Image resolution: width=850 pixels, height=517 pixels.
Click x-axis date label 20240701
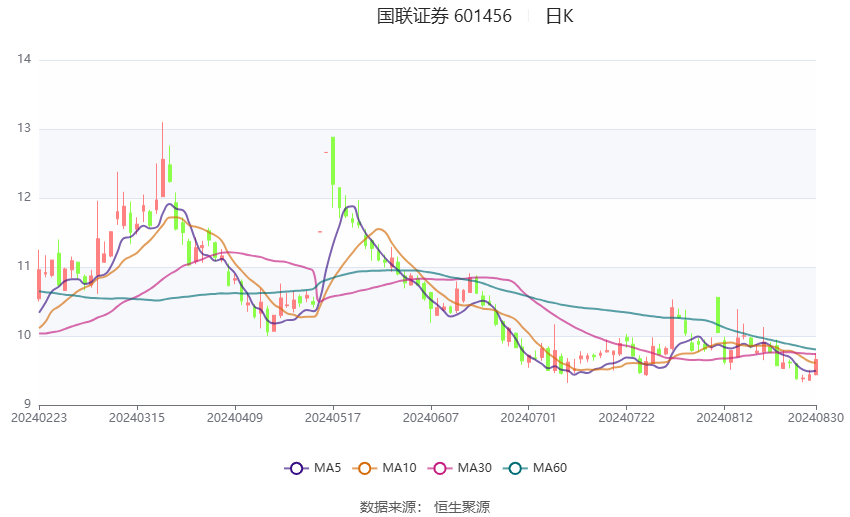pos(528,418)
